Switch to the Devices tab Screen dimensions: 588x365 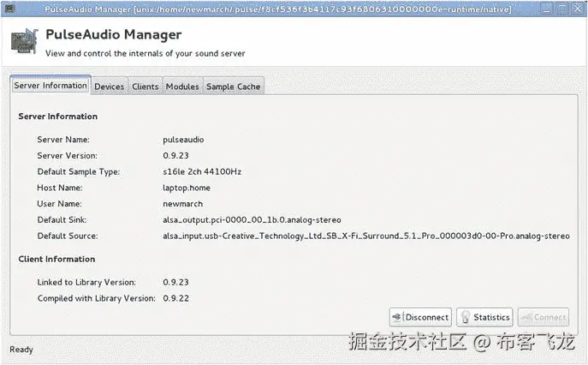click(109, 87)
